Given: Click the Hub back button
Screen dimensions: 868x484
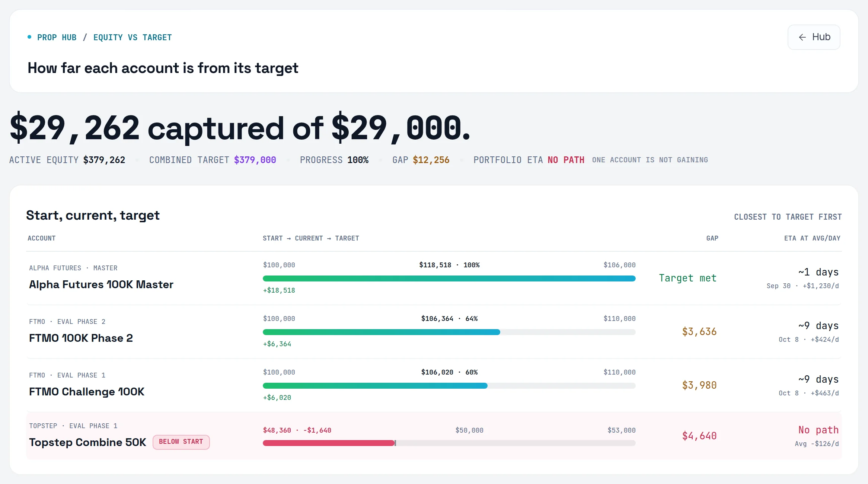Looking at the screenshot, I should click(814, 37).
